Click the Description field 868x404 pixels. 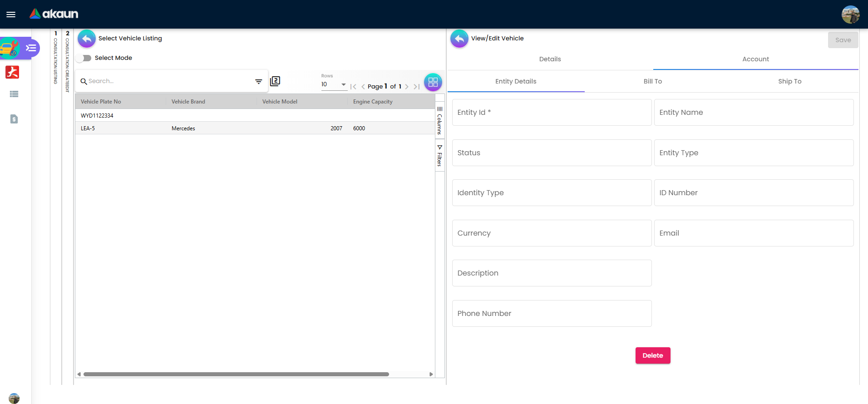(552, 273)
